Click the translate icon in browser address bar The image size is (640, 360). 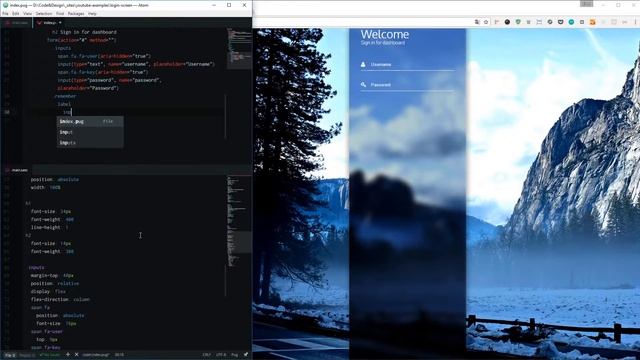point(477,22)
